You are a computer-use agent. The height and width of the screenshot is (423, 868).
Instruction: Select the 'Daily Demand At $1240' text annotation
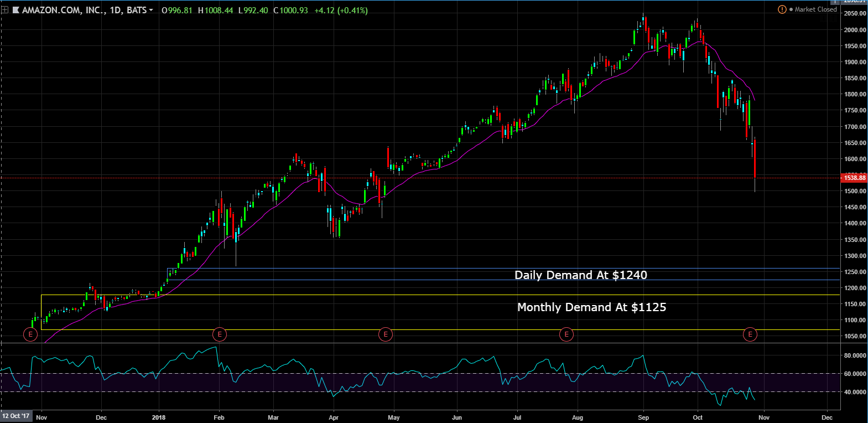pyautogui.click(x=581, y=275)
